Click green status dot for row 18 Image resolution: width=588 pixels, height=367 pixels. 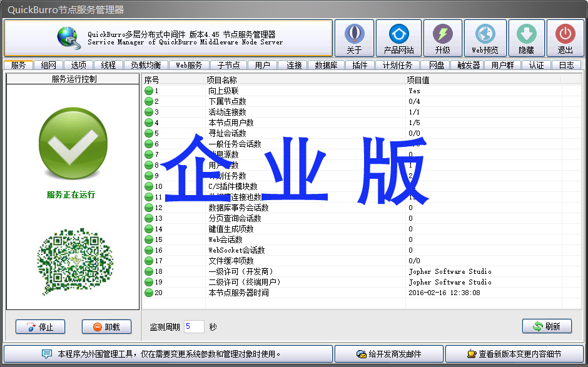pyautogui.click(x=149, y=271)
